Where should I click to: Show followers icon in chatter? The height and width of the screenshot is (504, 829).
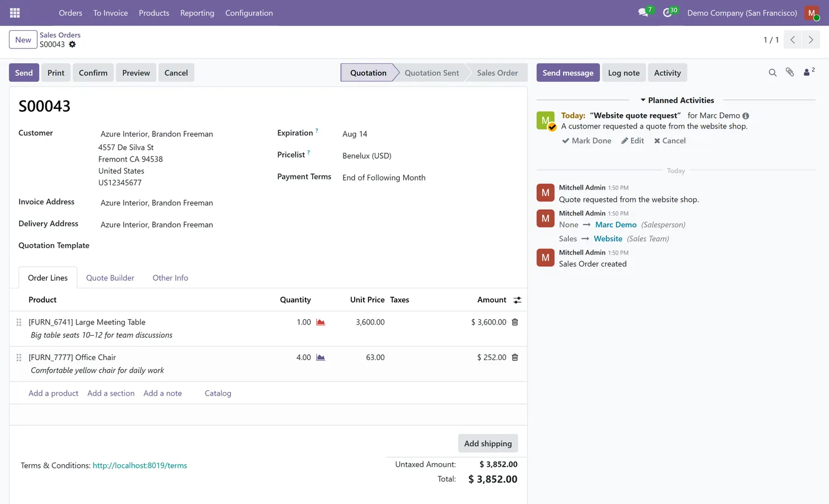[x=809, y=72]
